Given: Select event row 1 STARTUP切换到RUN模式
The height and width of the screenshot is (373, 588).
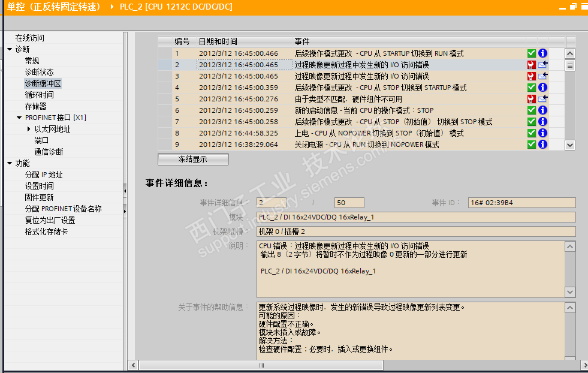Looking at the screenshot, I should [x=353, y=53].
